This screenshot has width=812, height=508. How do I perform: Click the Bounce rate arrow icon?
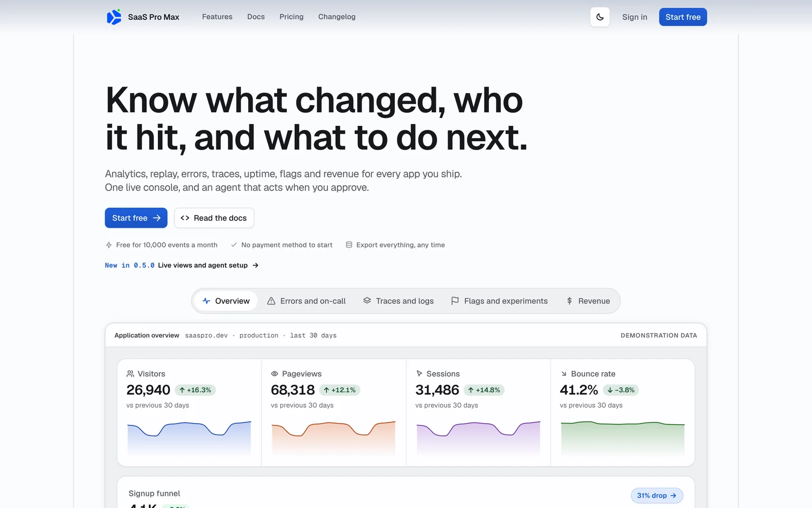[x=564, y=373]
